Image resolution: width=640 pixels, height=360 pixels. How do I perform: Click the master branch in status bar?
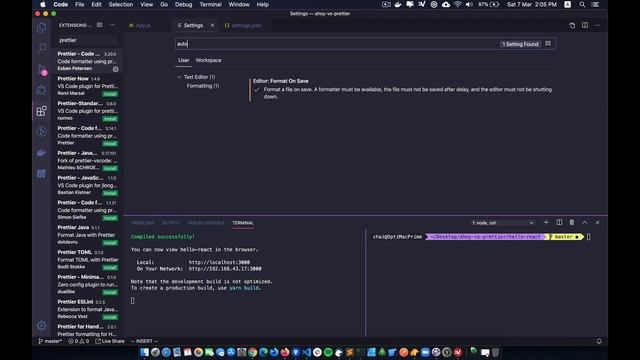point(50,341)
